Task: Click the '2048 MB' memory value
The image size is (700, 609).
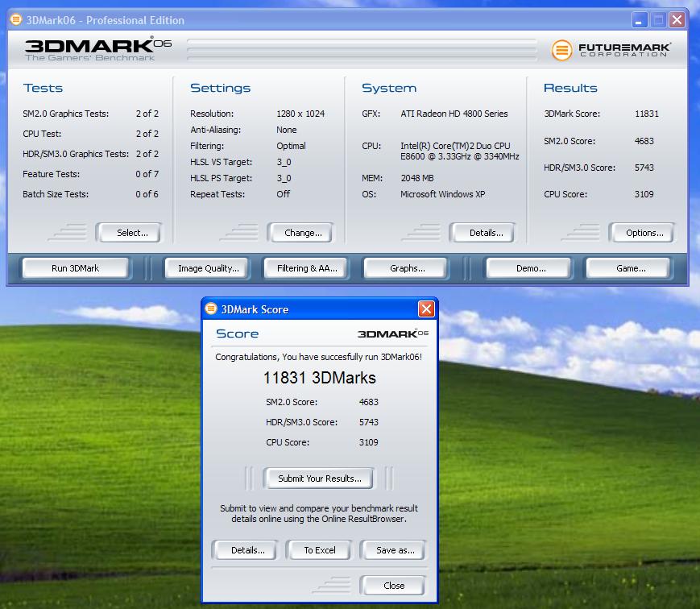Action: coord(417,178)
